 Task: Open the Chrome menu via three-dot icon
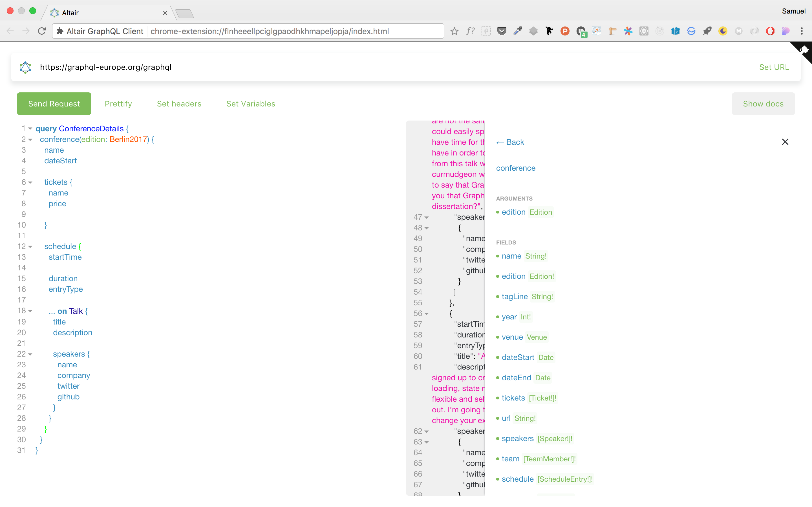click(x=802, y=31)
